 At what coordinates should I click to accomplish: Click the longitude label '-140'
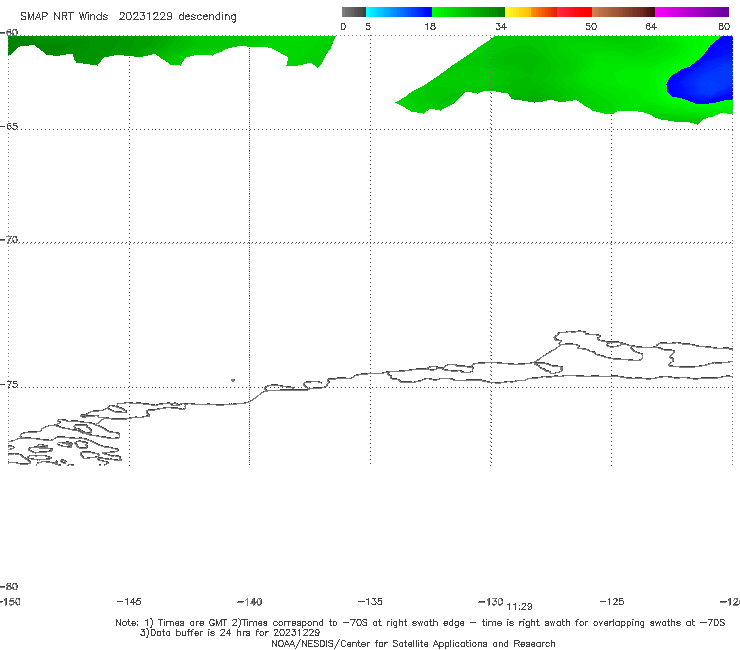tap(250, 602)
